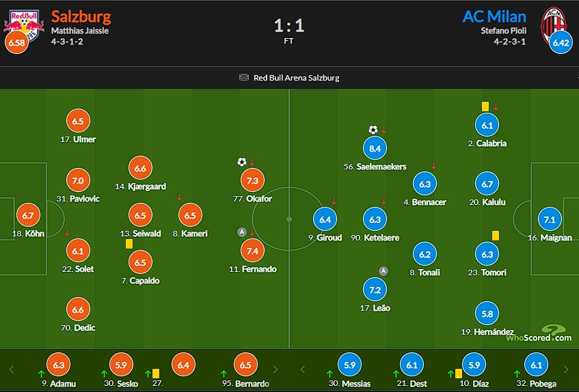Show more AC Milan substitutes with right chevron
The height and width of the screenshot is (392, 579).
tap(566, 369)
